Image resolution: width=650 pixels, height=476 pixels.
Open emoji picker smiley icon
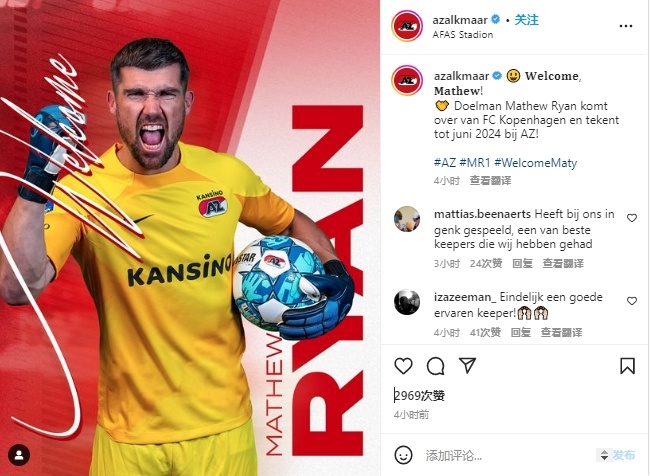(403, 455)
